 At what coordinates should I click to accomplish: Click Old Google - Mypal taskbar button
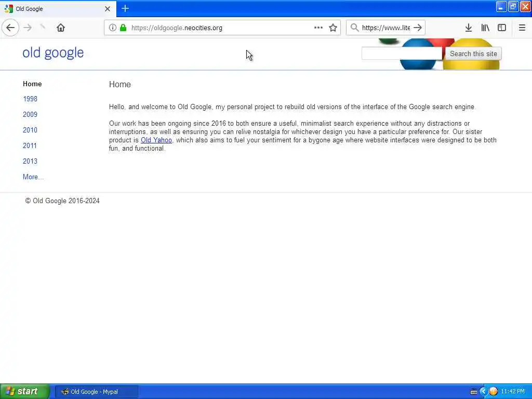(x=97, y=392)
